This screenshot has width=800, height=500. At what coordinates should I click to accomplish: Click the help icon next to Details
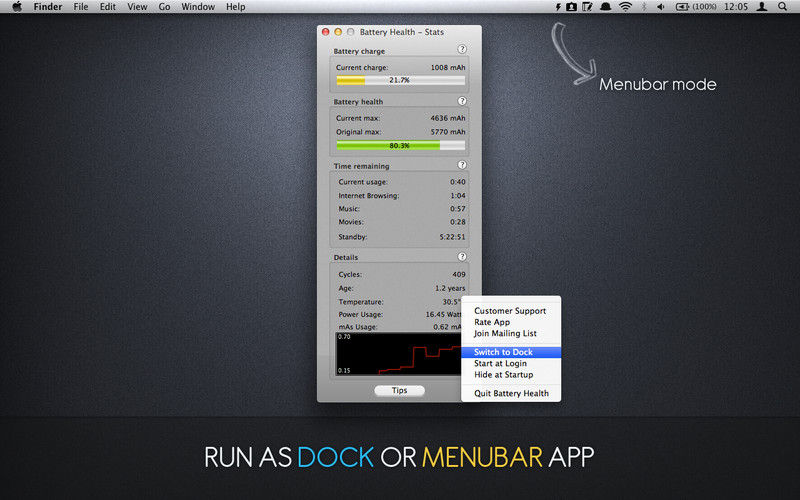tap(462, 257)
